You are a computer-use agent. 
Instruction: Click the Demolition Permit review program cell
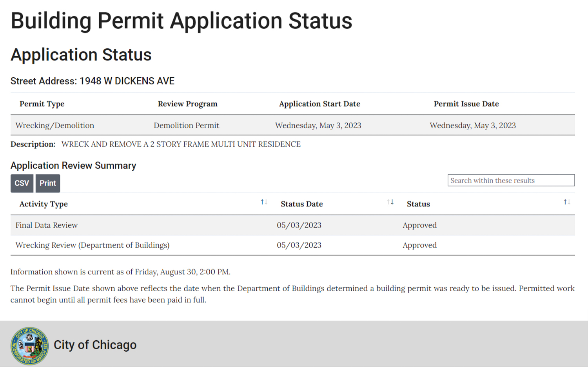click(186, 126)
